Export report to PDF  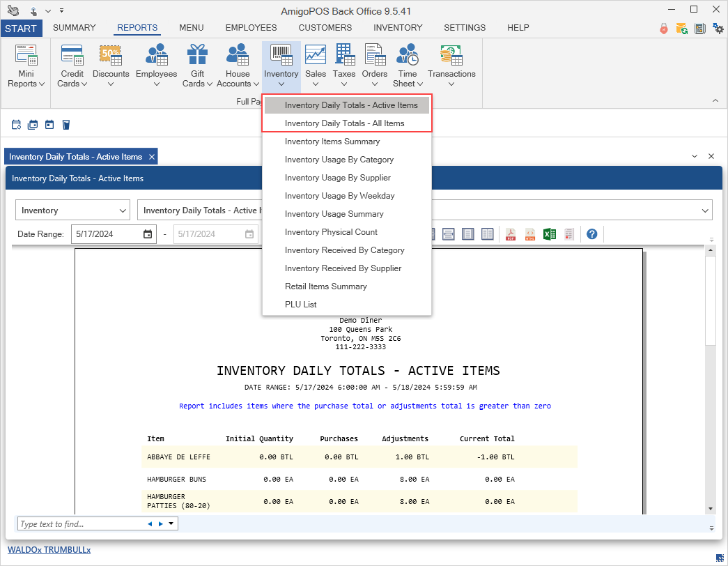point(511,234)
